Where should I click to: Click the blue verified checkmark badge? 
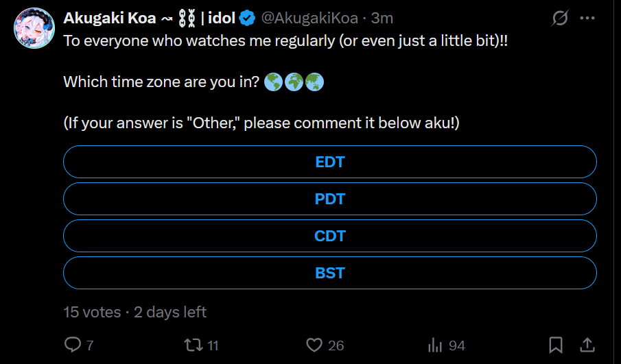pyautogui.click(x=247, y=19)
